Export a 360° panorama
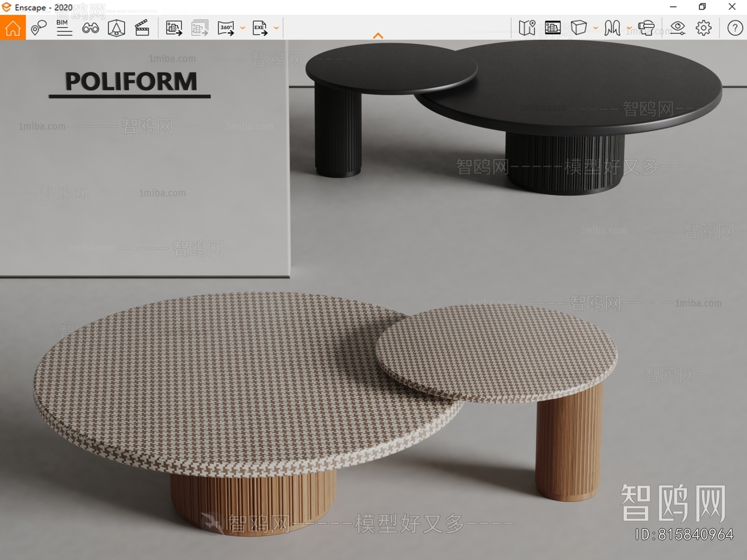Image resolution: width=747 pixels, height=560 pixels. (226, 28)
